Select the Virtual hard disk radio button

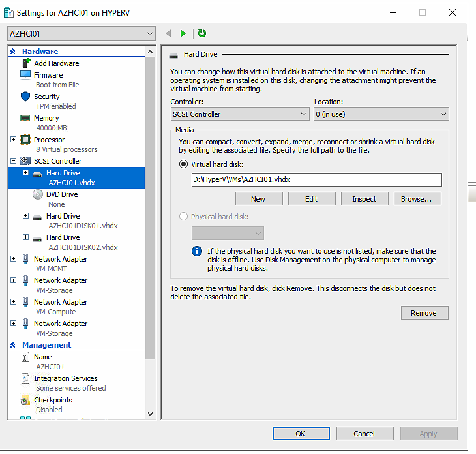(183, 164)
